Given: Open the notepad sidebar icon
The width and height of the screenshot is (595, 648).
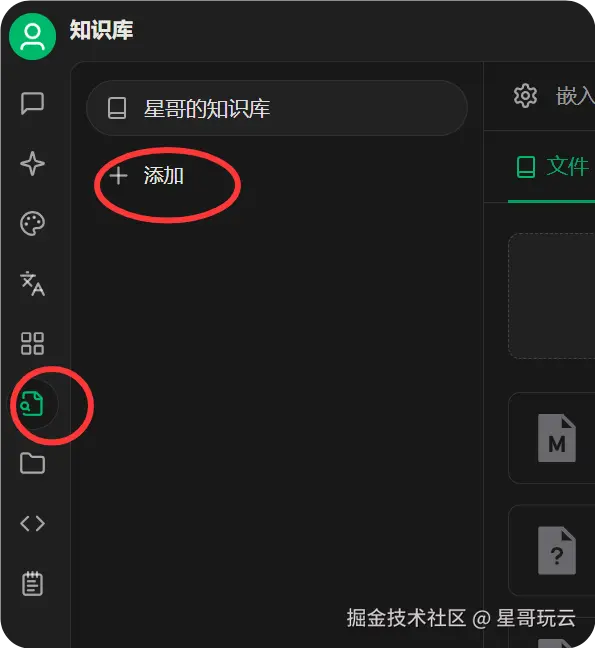Looking at the screenshot, I should (x=33, y=583).
